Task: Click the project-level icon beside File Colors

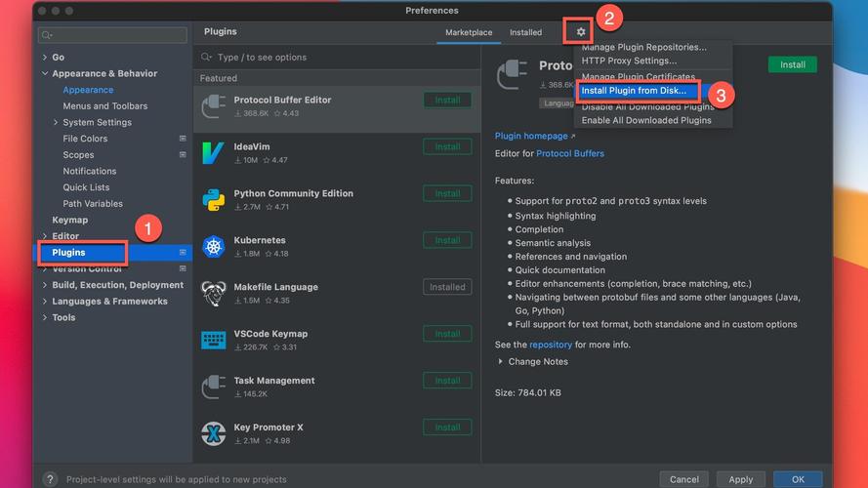Action: [183, 139]
